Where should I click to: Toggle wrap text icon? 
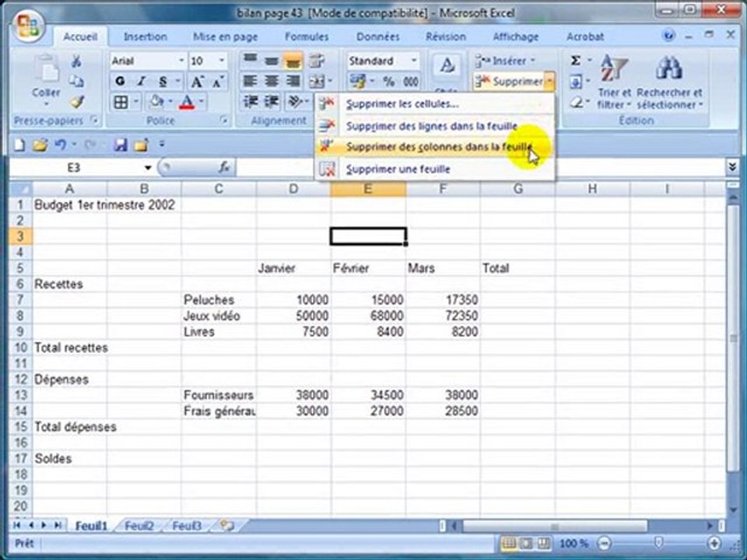click(317, 61)
